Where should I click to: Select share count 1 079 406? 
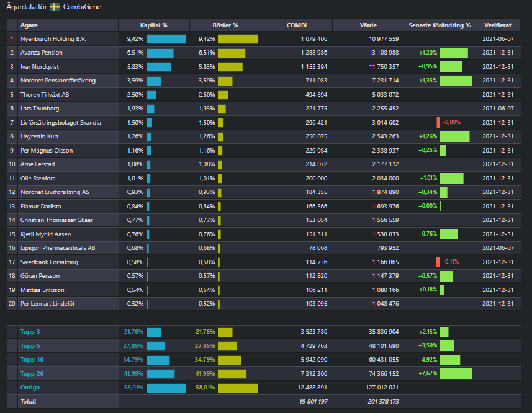pos(314,39)
